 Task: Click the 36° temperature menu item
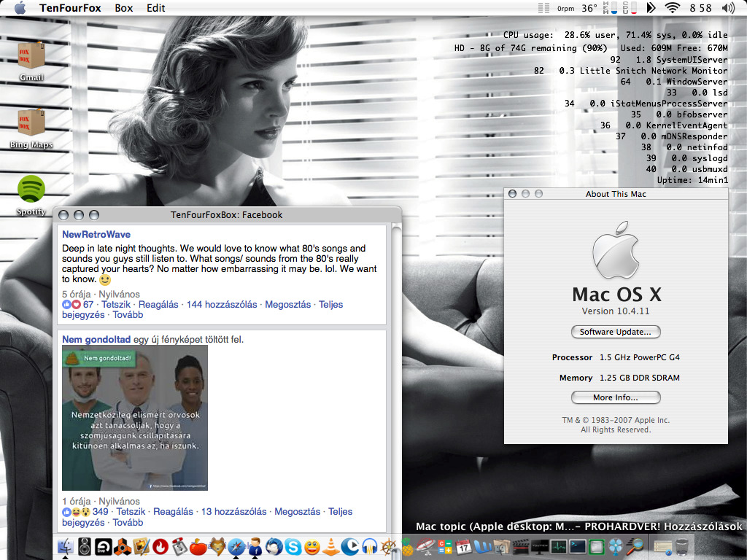[589, 8]
